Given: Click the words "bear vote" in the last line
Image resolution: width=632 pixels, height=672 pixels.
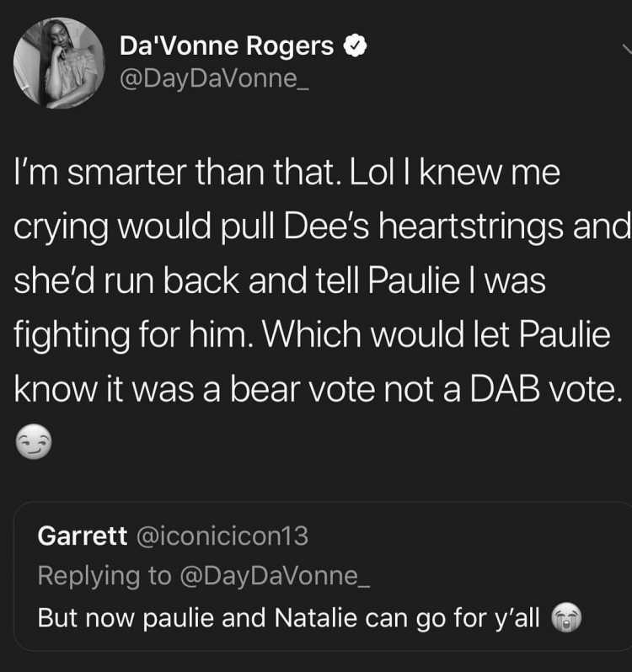Looking at the screenshot, I should [x=303, y=389].
